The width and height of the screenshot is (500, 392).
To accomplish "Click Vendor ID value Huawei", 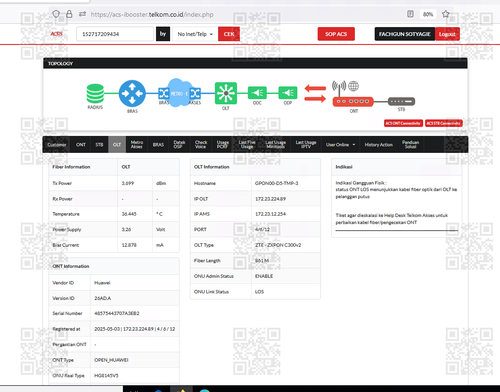I will pyautogui.click(x=102, y=283).
